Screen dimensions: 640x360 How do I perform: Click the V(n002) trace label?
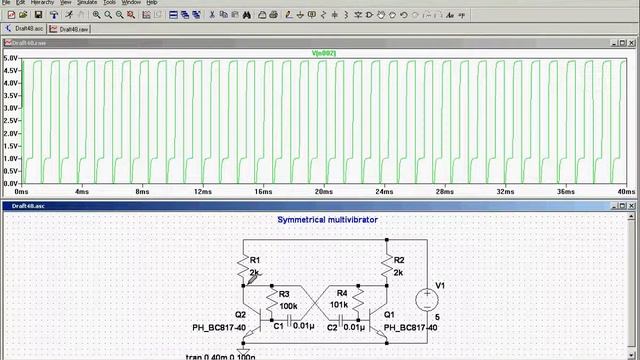[324, 53]
